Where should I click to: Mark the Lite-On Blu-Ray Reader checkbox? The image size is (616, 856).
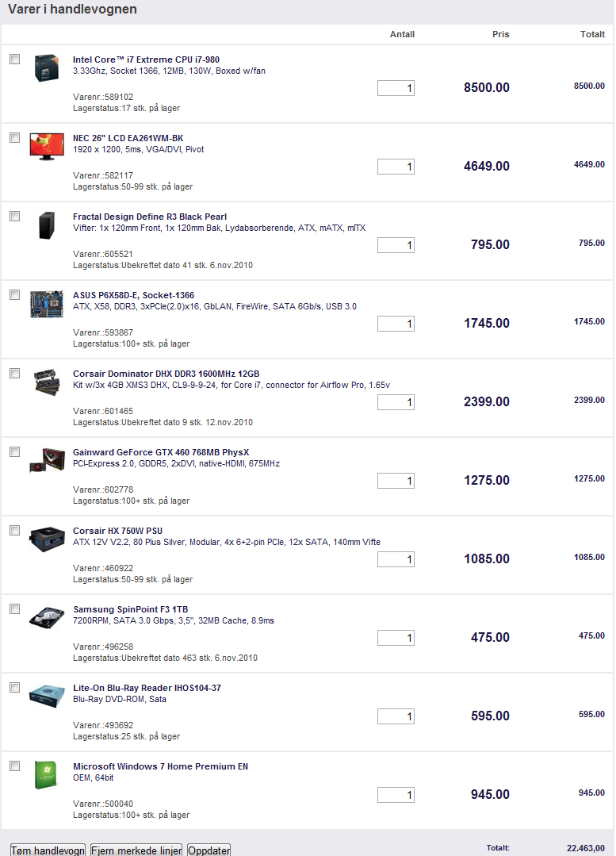coord(15,687)
